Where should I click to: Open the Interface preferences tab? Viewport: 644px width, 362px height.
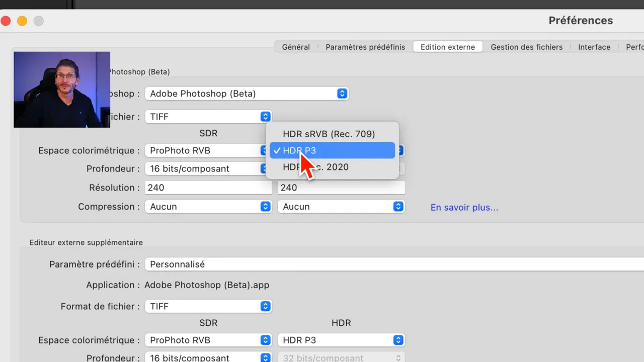pyautogui.click(x=594, y=47)
